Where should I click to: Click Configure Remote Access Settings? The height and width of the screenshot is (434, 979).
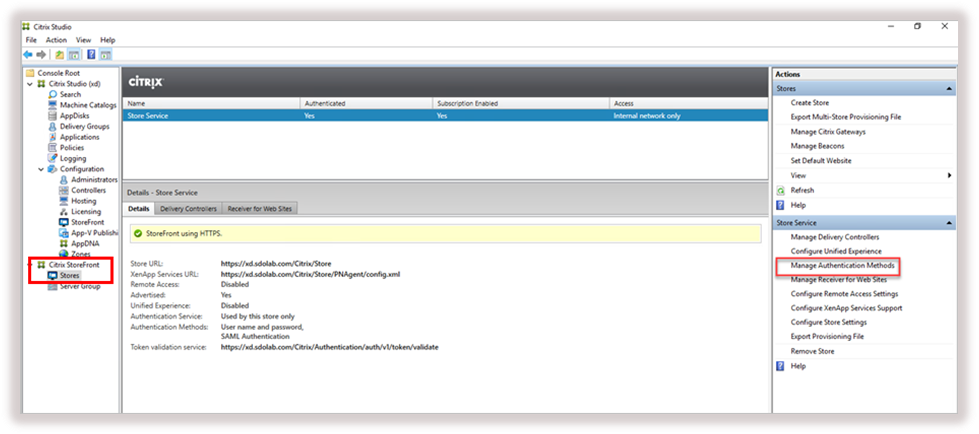click(844, 294)
